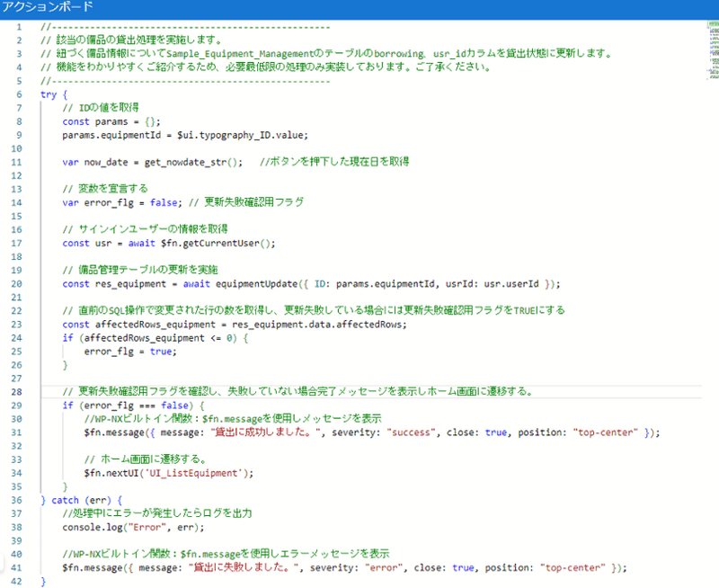
Task: Click the minimap on the editor's right edge
Action: point(713,50)
